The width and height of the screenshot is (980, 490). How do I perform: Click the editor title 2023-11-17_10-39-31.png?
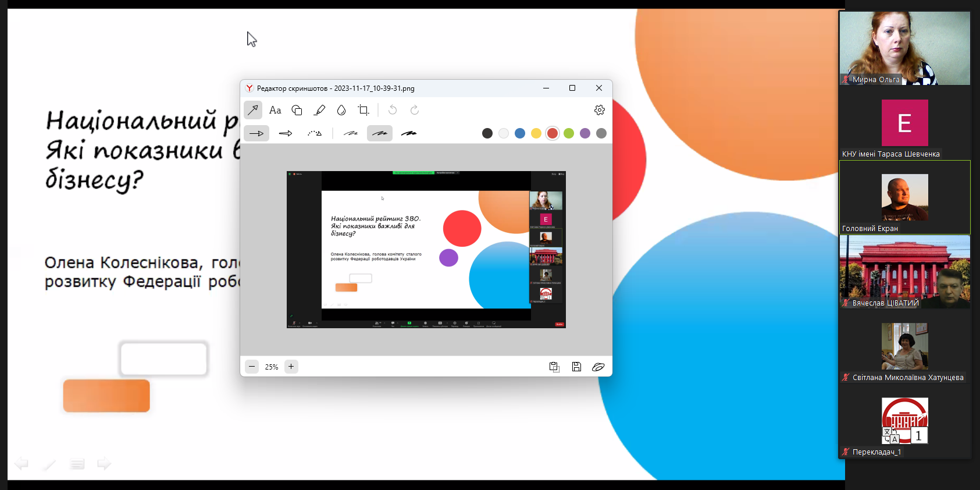click(374, 88)
